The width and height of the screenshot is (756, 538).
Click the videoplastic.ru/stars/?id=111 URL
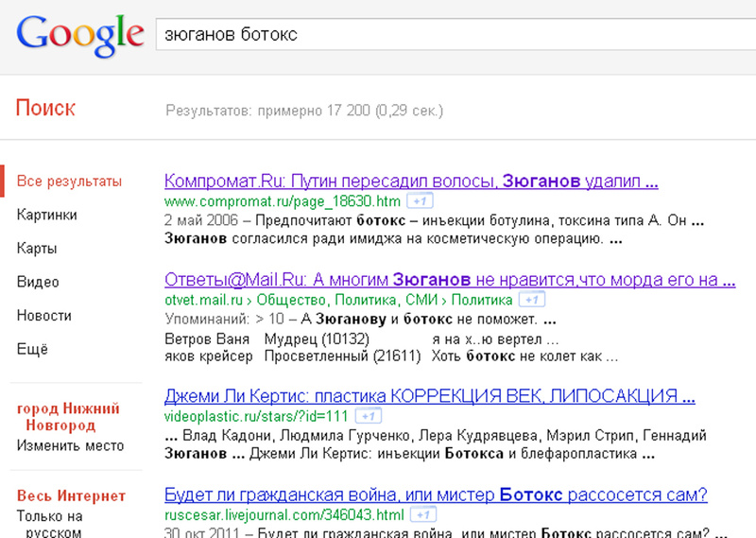point(256,416)
